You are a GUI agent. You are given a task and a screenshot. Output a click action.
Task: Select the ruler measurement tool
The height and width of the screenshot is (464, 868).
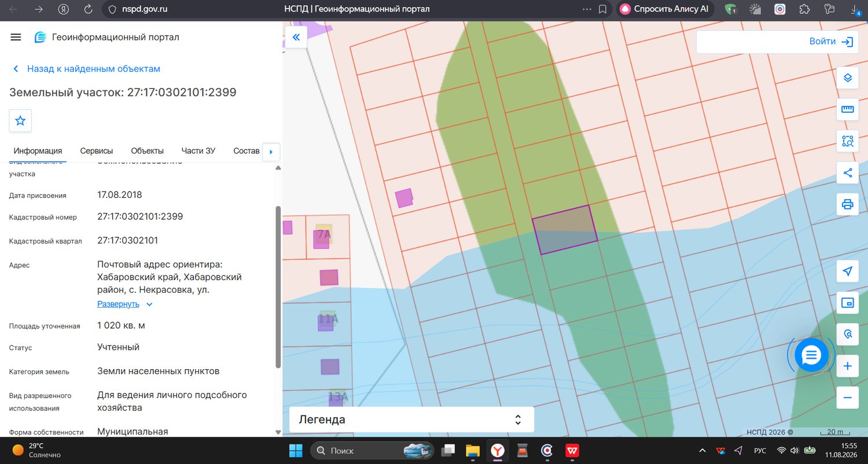tap(848, 109)
